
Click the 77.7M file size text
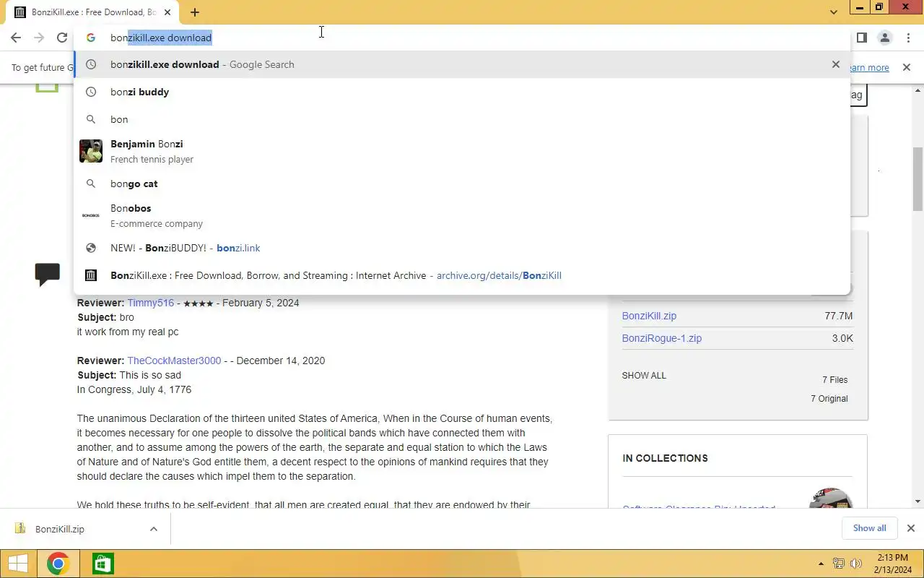[839, 316]
